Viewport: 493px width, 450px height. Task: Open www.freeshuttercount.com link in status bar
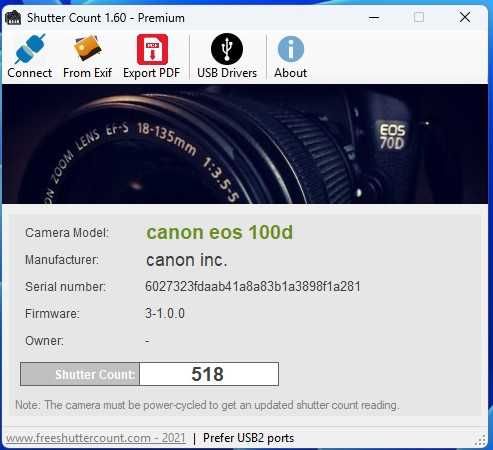[x=96, y=438]
